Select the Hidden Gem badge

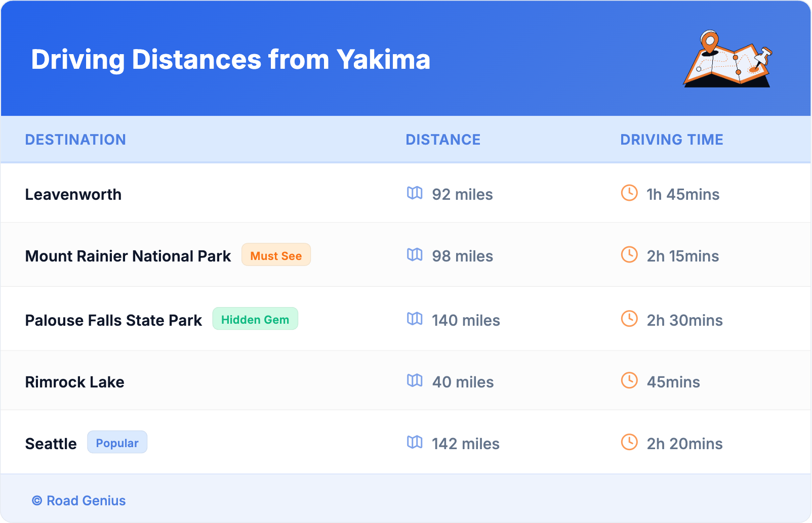(x=255, y=319)
